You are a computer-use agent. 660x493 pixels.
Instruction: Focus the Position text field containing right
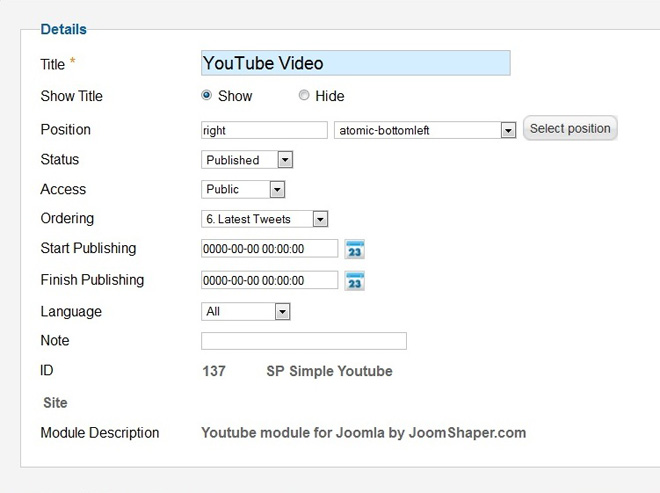pyautogui.click(x=264, y=130)
